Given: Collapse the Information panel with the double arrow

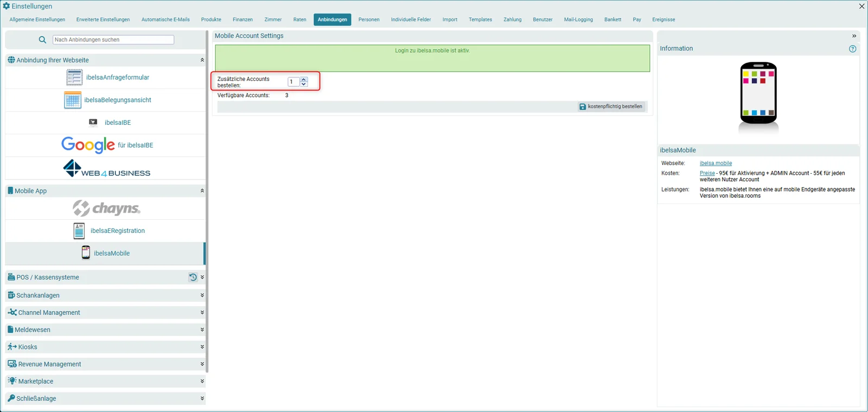Looking at the screenshot, I should point(854,36).
